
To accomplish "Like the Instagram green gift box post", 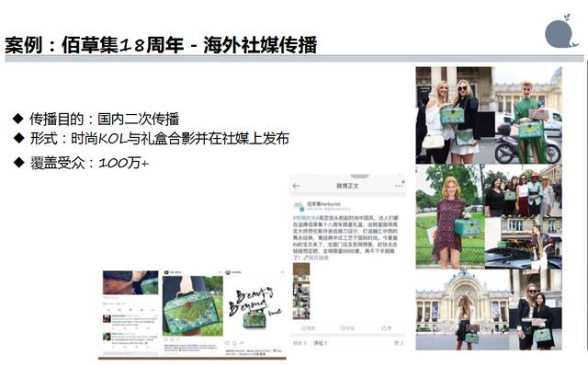I will [x=166, y=340].
